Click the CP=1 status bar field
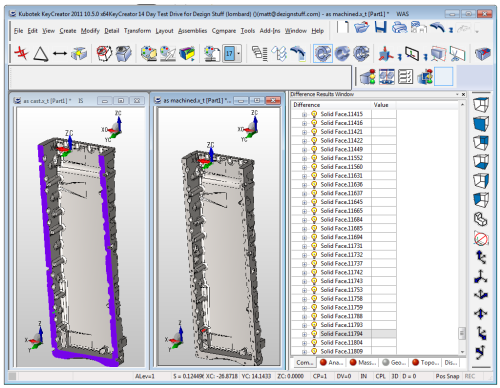This screenshot has height=388, width=500. coord(320,376)
